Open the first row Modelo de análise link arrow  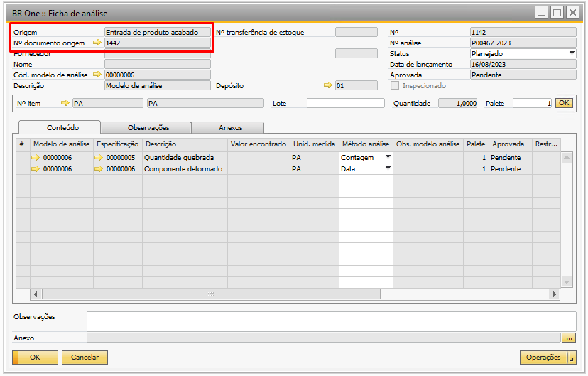coord(36,158)
